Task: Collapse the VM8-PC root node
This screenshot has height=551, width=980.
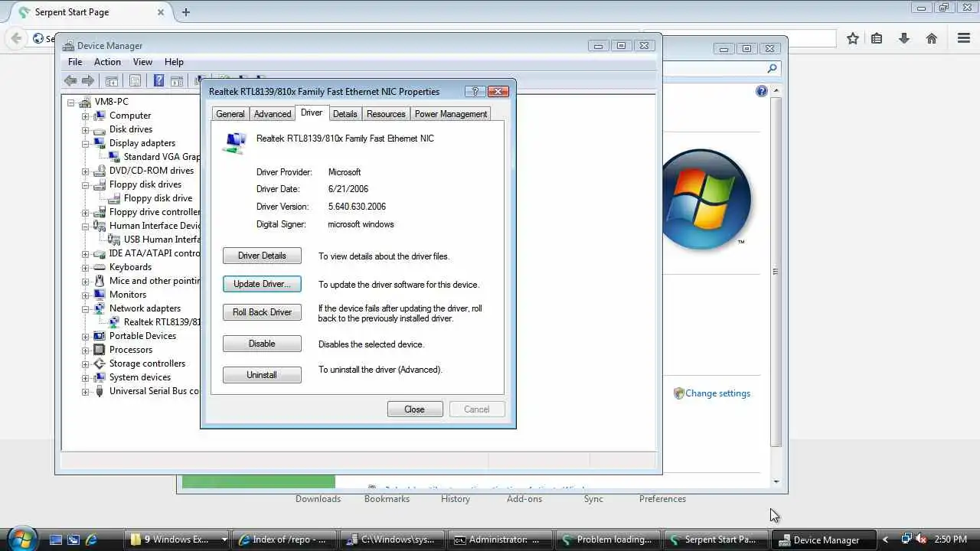Action: click(71, 103)
